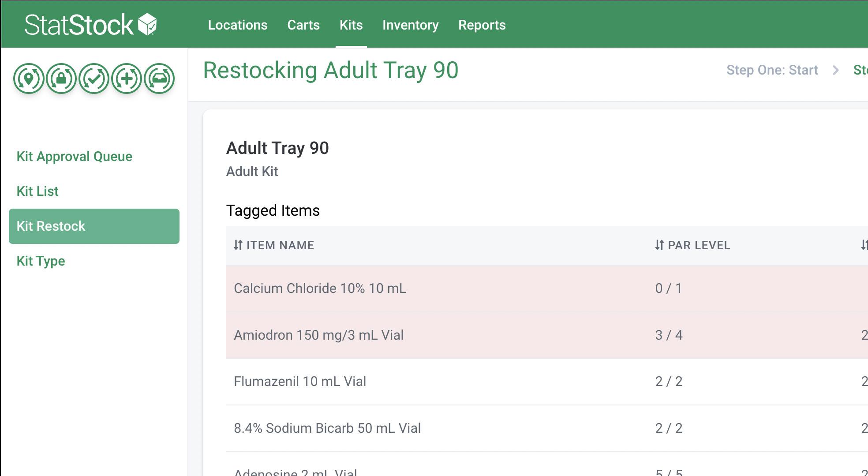Click the padlock circular shortcut icon

click(x=61, y=79)
